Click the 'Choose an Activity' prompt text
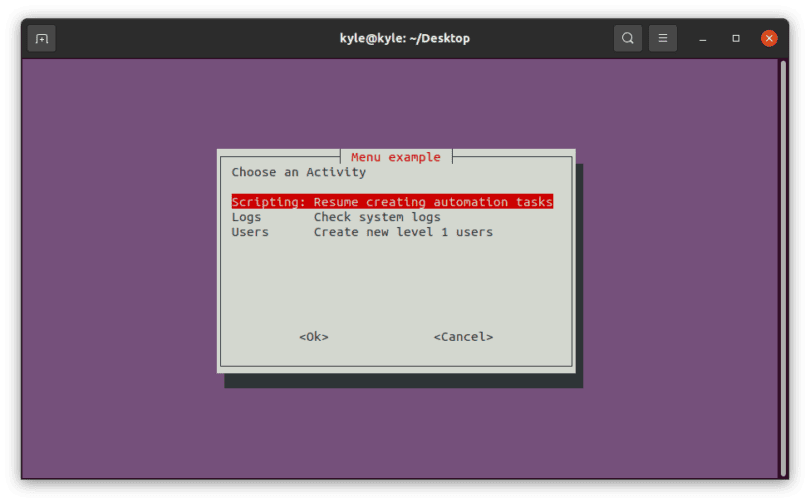This screenshot has width=810, height=503. coord(299,172)
